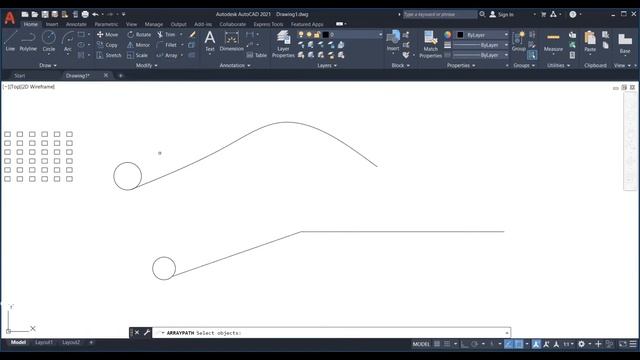Screen dimensions: 640x360
Task: Toggle grid display in status bar
Action: (x=437, y=344)
